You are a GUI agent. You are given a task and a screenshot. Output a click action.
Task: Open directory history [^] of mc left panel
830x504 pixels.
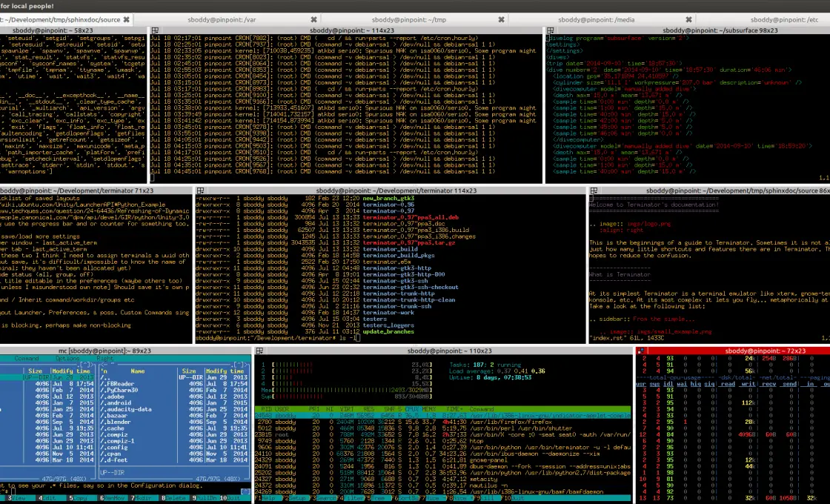pos(84,365)
